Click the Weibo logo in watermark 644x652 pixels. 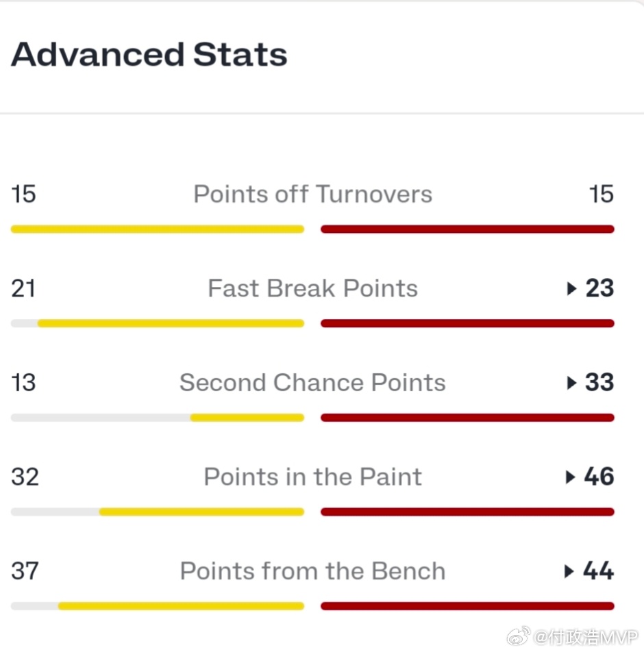tap(518, 637)
